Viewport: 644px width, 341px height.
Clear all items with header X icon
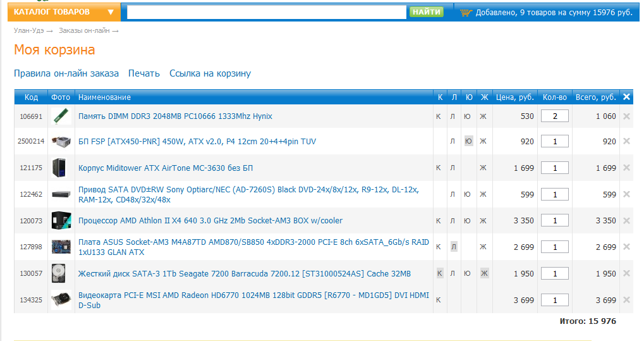(626, 97)
